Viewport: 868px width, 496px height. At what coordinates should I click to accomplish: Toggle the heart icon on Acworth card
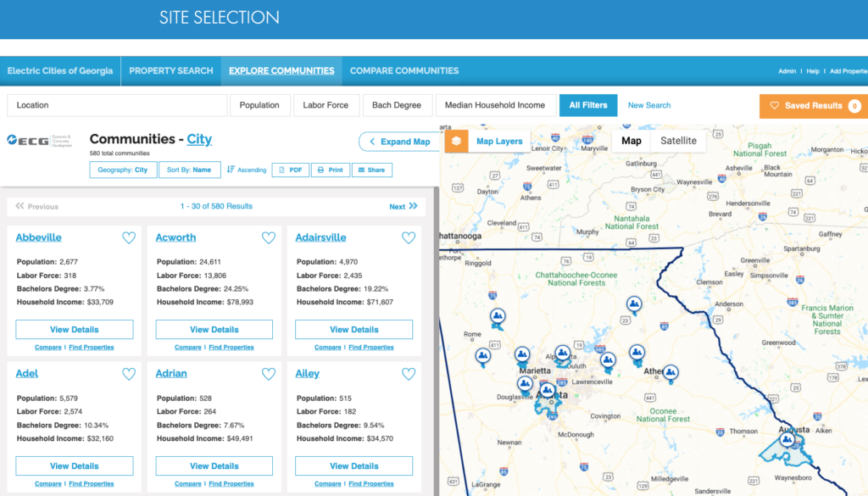click(x=269, y=238)
